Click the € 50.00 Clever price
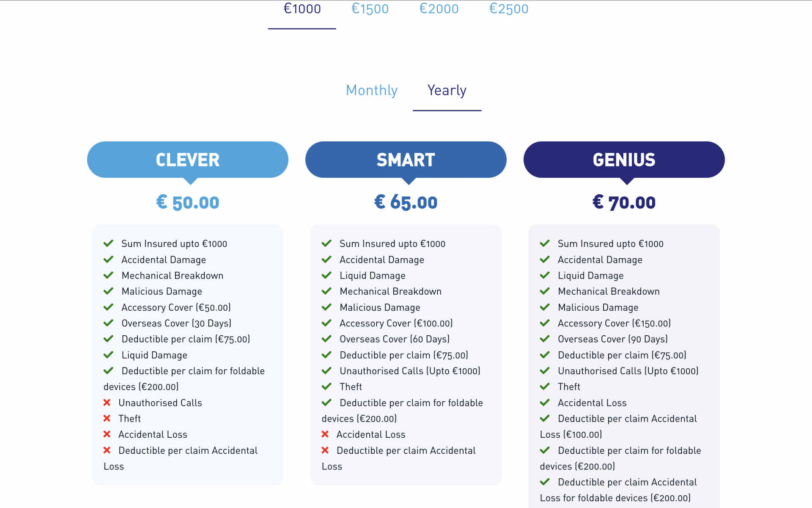The width and height of the screenshot is (812, 508). 188,202
